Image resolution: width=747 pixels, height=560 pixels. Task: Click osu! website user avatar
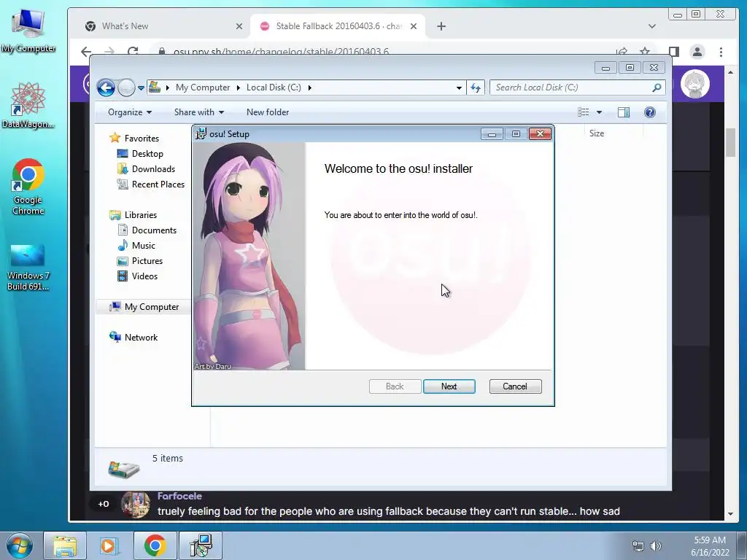click(695, 84)
